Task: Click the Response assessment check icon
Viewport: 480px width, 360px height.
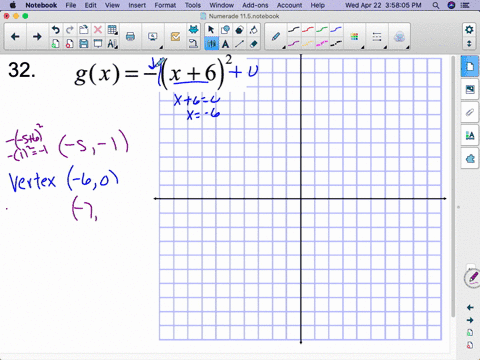Action: pos(175,37)
